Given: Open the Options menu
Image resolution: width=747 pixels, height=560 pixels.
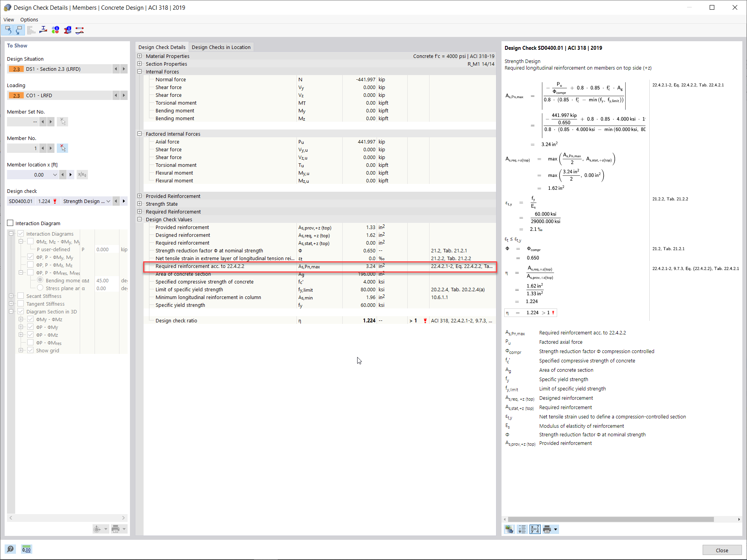Looking at the screenshot, I should (29, 19).
